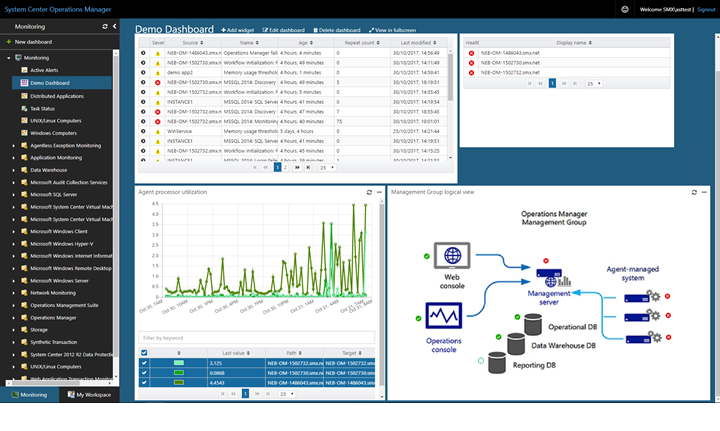This screenshot has height=431, width=720.
Task: Click the Reporting DB cylinder icon
Action: point(497,363)
